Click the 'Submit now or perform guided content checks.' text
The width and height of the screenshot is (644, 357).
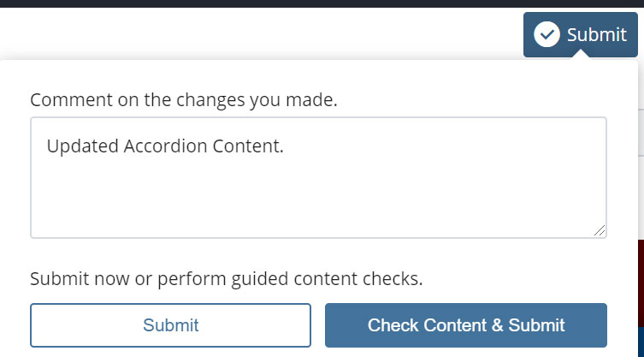pyautogui.click(x=227, y=279)
